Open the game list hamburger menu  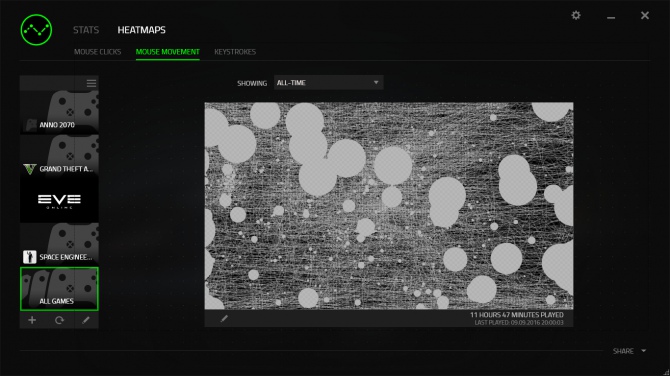coord(91,83)
